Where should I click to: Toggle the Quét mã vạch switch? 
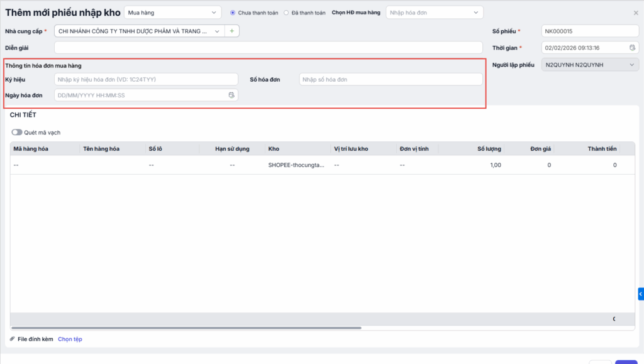(x=17, y=133)
